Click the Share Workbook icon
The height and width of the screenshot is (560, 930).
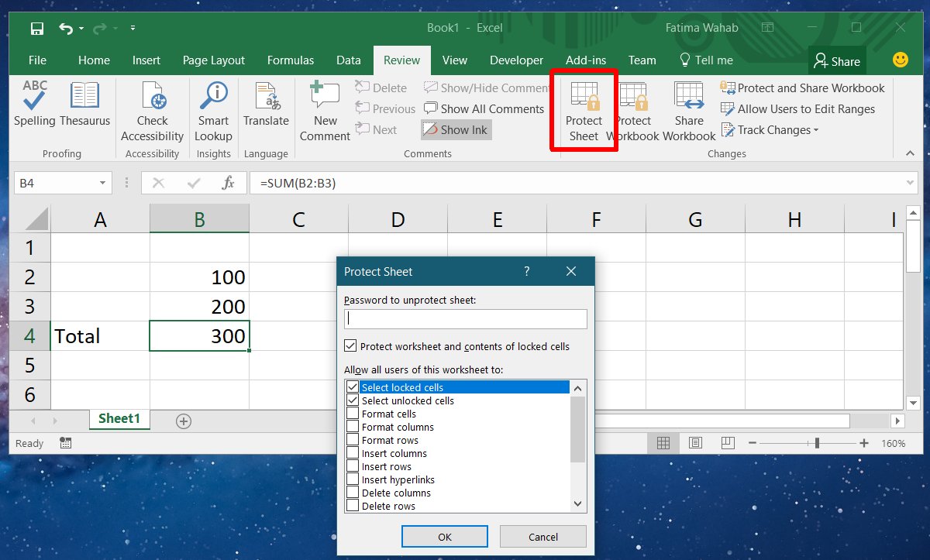pos(689,112)
